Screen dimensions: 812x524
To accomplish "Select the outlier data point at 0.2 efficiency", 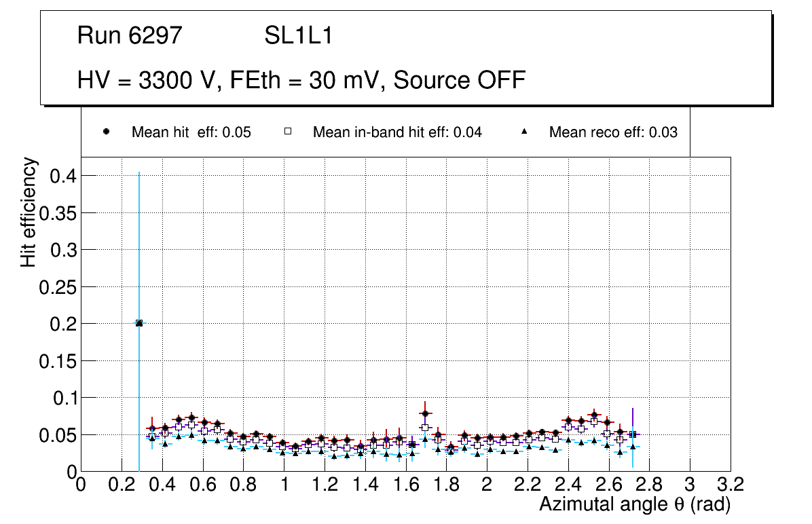I will pyautogui.click(x=139, y=323).
